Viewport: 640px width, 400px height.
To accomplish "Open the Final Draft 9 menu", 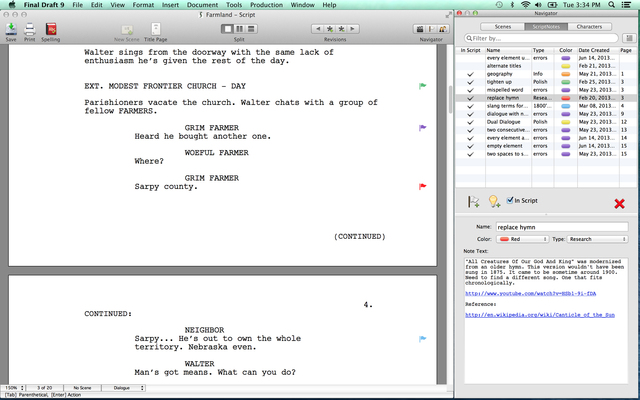I will coord(44,5).
